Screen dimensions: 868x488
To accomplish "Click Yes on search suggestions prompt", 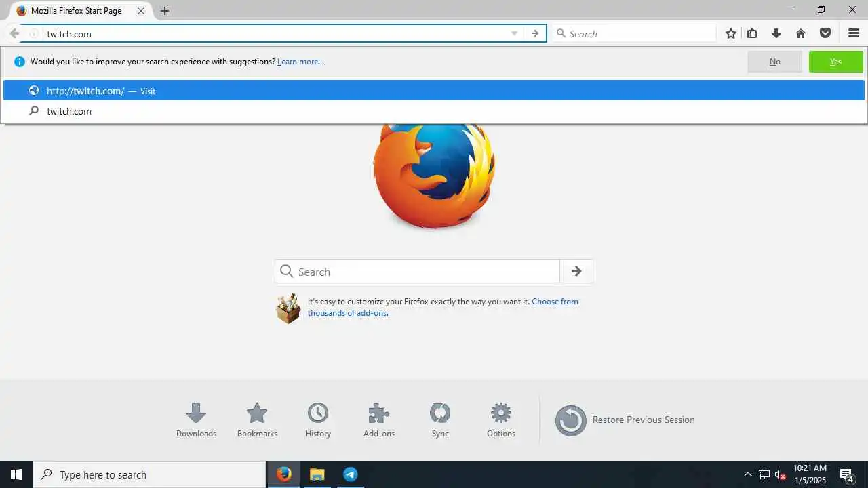I will click(835, 62).
